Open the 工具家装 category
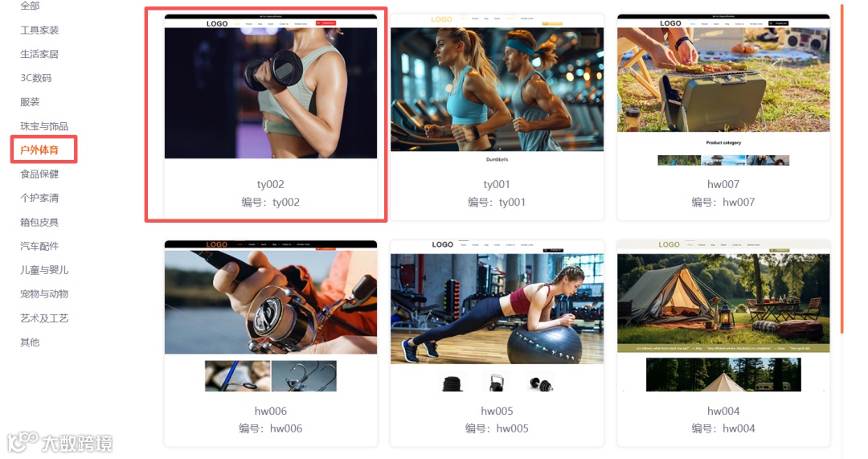This screenshot has height=459, width=868. click(39, 30)
